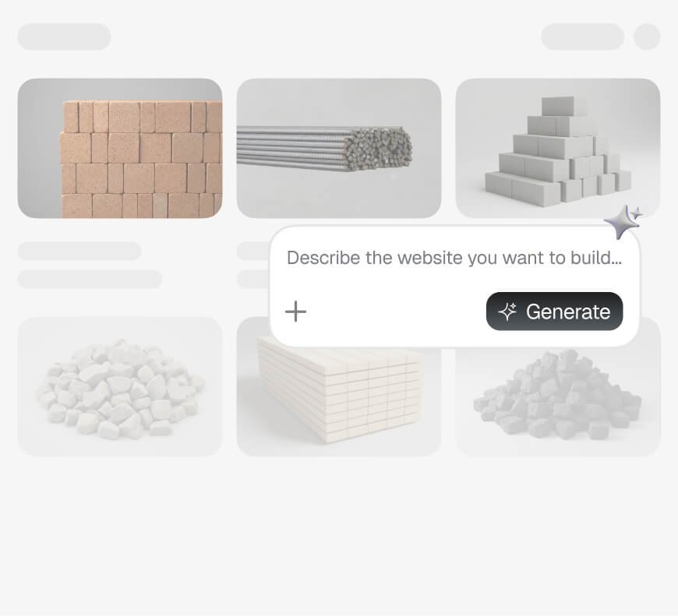This screenshot has height=616, width=678.
Task: Click the top-right placeholder pill button
Action: click(x=582, y=37)
